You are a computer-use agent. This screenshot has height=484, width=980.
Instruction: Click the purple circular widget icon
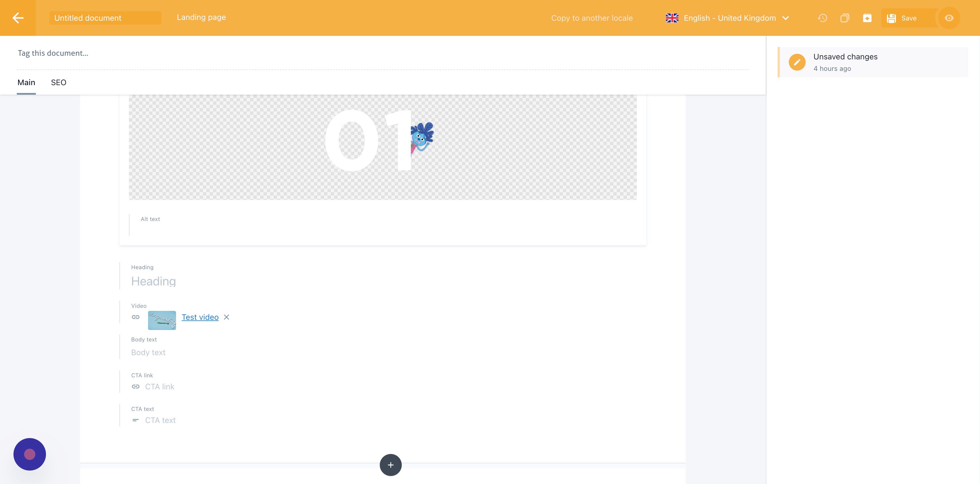pyautogui.click(x=30, y=454)
